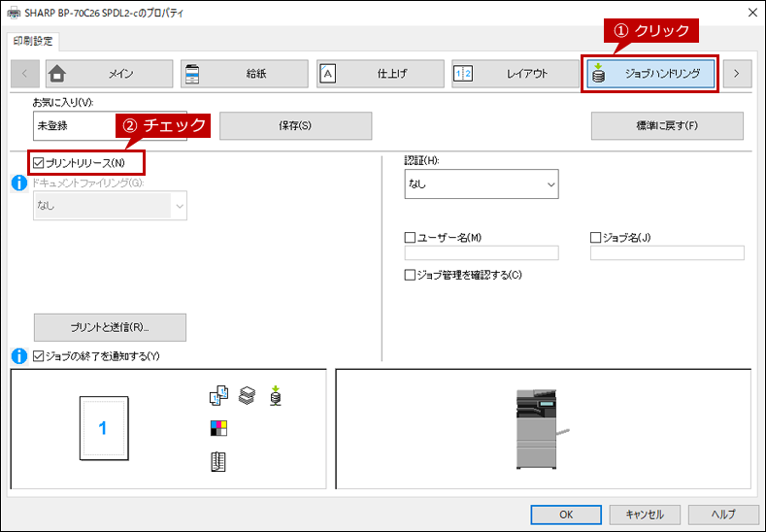766x532 pixels.
Task: Click the stacked sheets icon in preview
Action: 247,396
